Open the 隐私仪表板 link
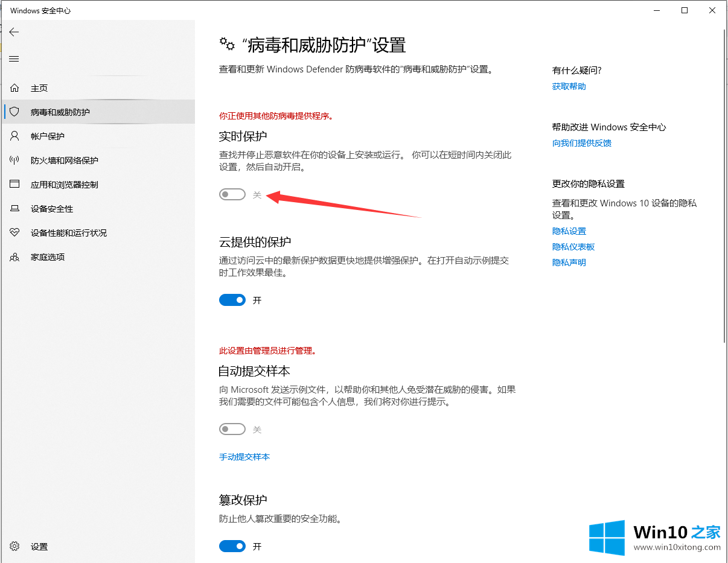The width and height of the screenshot is (728, 563). pyautogui.click(x=573, y=247)
